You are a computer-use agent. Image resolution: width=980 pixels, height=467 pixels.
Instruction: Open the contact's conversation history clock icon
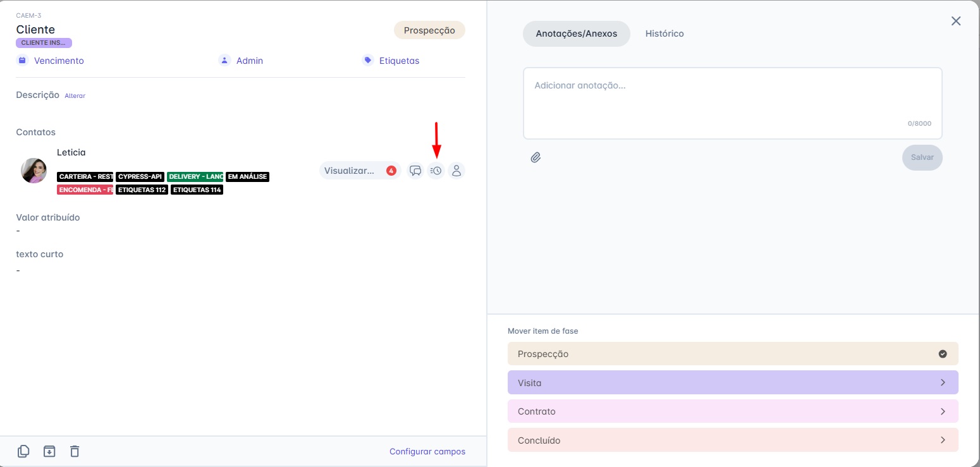pyautogui.click(x=436, y=171)
